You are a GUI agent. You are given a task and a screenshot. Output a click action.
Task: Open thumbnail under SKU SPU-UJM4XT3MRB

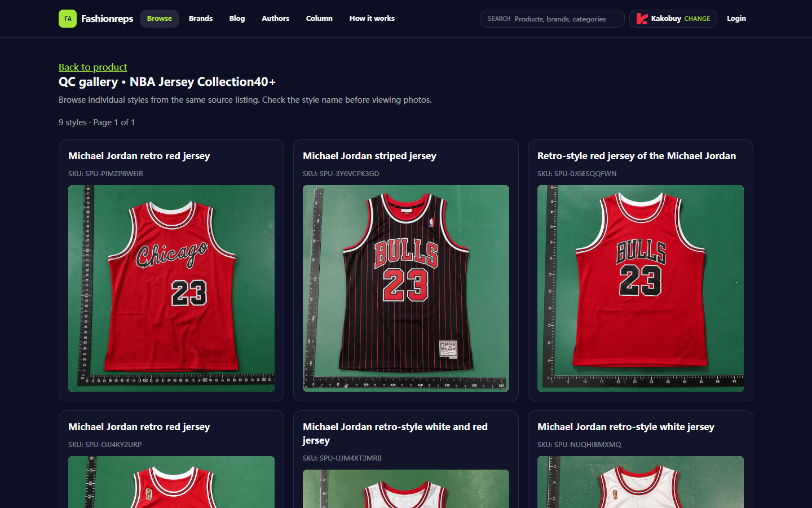(406, 489)
